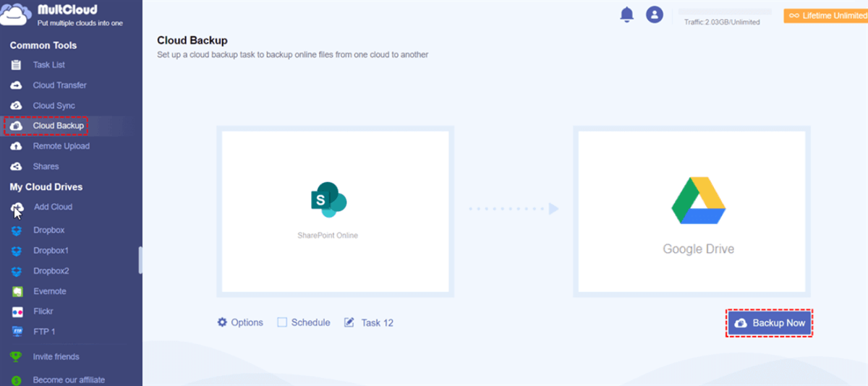
Task: Open the Dropbox drive entry
Action: click(48, 230)
